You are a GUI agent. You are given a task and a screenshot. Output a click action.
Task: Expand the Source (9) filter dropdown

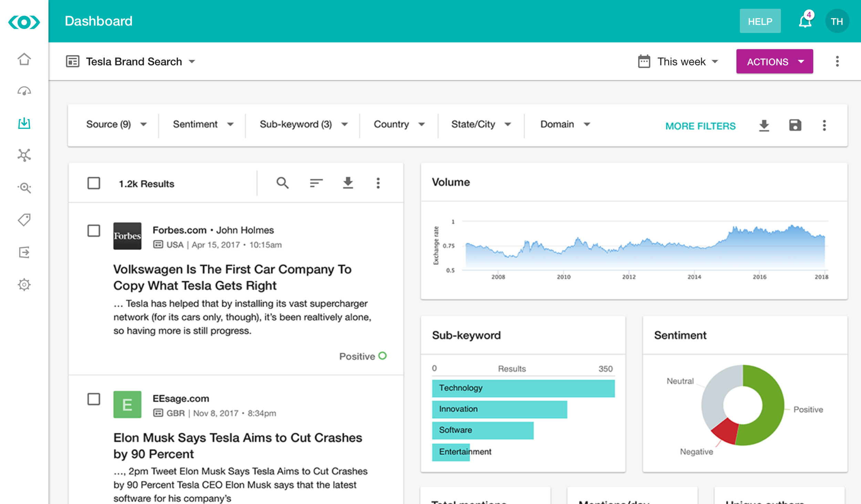116,124
